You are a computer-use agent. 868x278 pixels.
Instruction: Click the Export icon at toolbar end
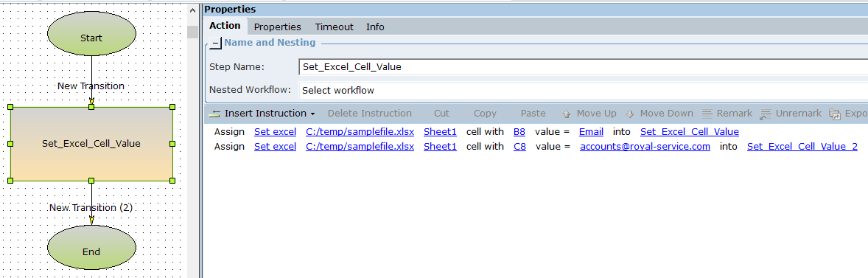(835, 114)
